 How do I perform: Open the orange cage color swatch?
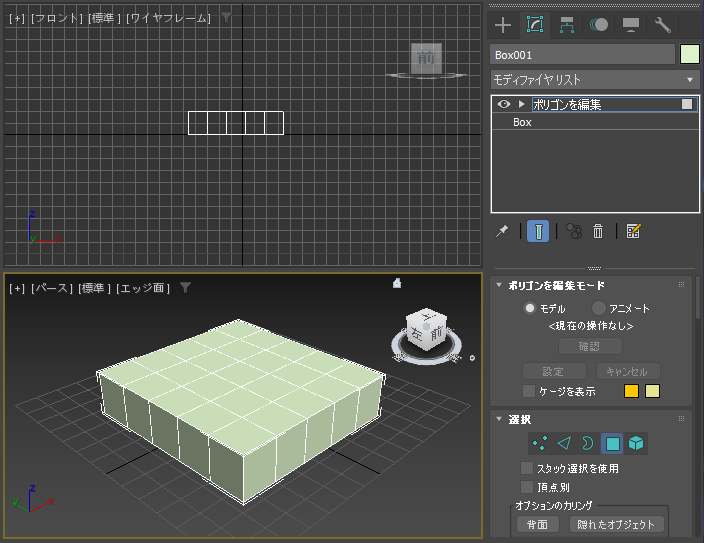pyautogui.click(x=631, y=391)
